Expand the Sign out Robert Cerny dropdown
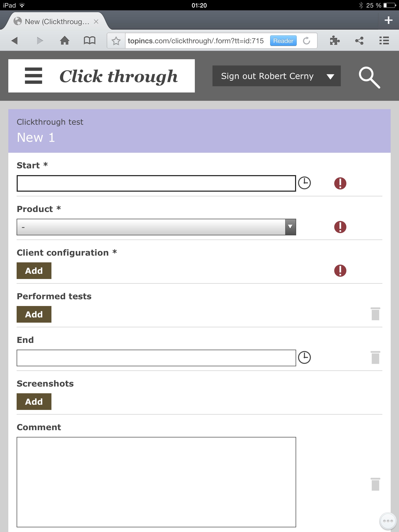This screenshot has height=532, width=399. 330,76
